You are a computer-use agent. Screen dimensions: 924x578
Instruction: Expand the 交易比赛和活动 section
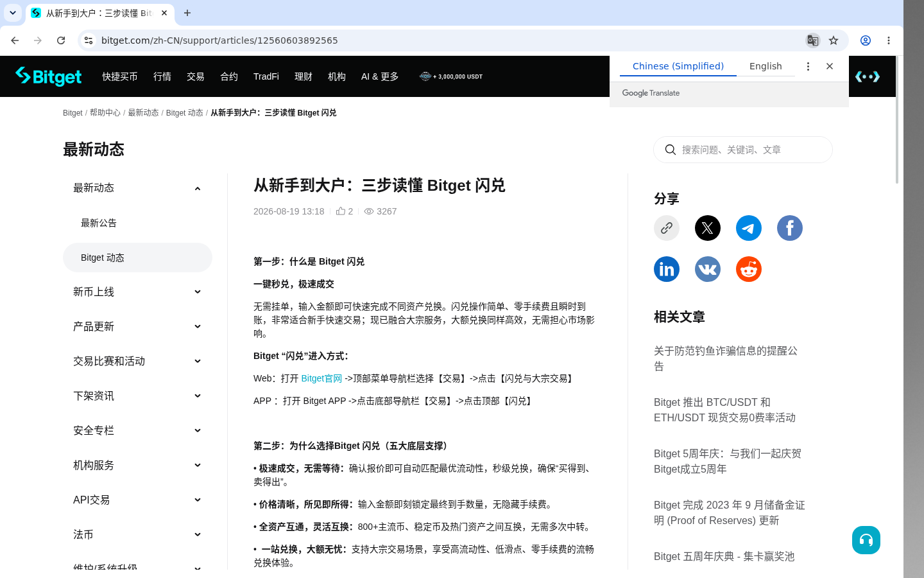pyautogui.click(x=198, y=362)
